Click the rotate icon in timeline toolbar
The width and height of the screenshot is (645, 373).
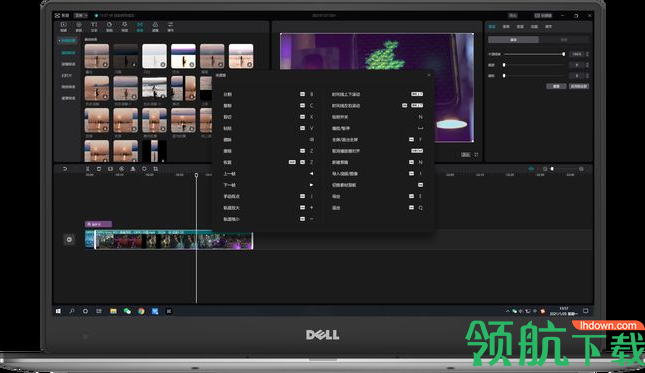click(144, 169)
